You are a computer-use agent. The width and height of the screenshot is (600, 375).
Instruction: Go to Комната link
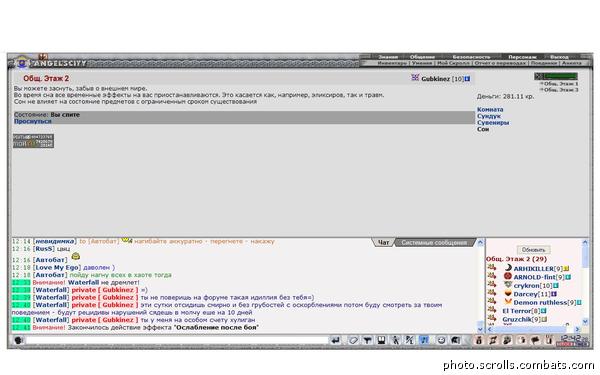click(490, 109)
